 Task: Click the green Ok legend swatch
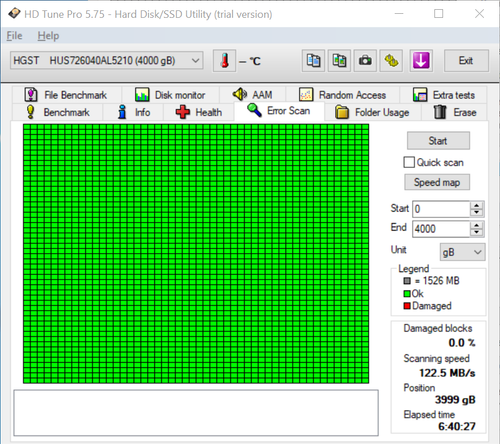(407, 294)
